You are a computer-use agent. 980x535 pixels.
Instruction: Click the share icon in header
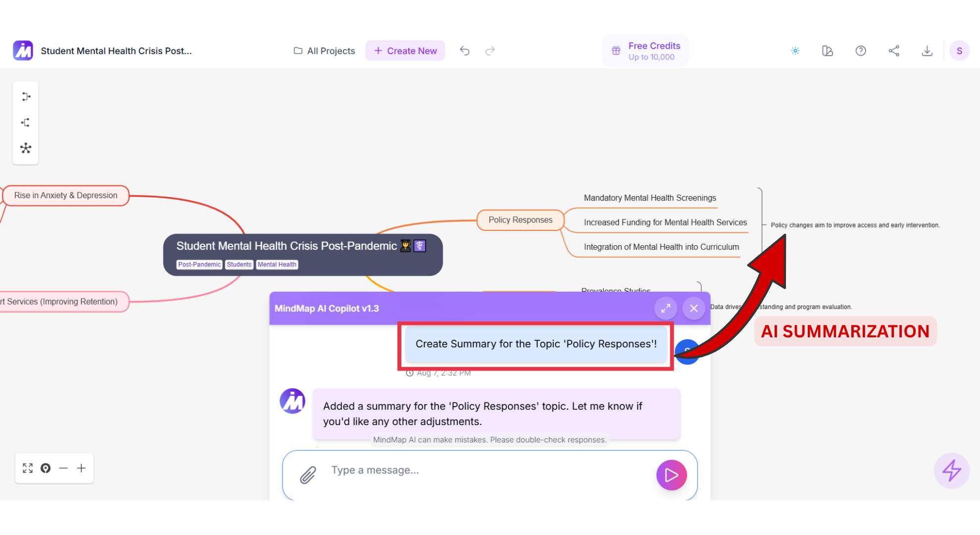click(894, 51)
